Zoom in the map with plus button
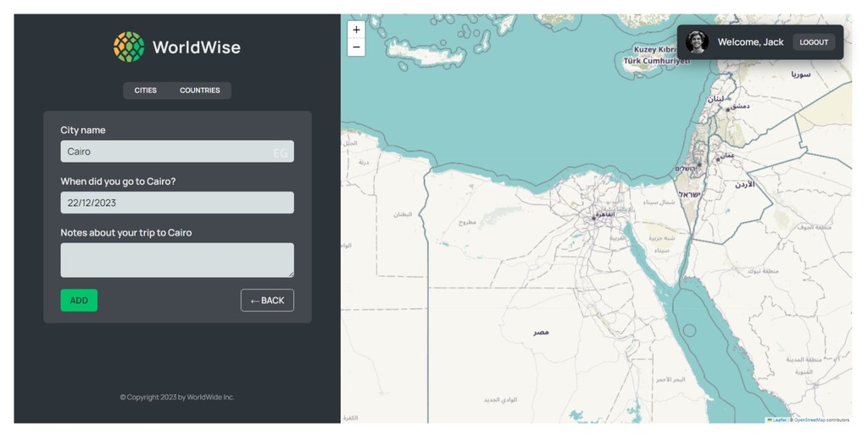 (356, 30)
